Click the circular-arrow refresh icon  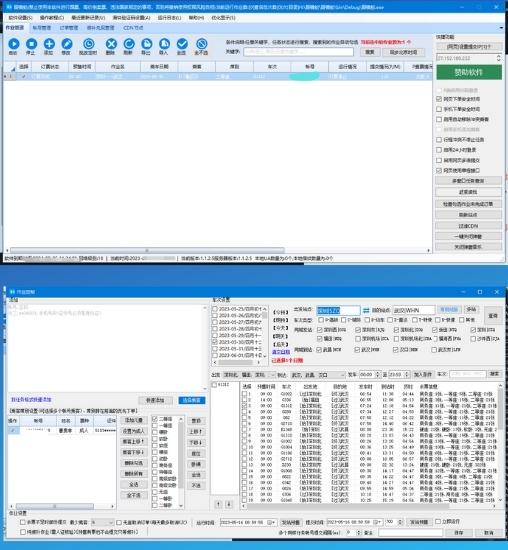(129, 44)
